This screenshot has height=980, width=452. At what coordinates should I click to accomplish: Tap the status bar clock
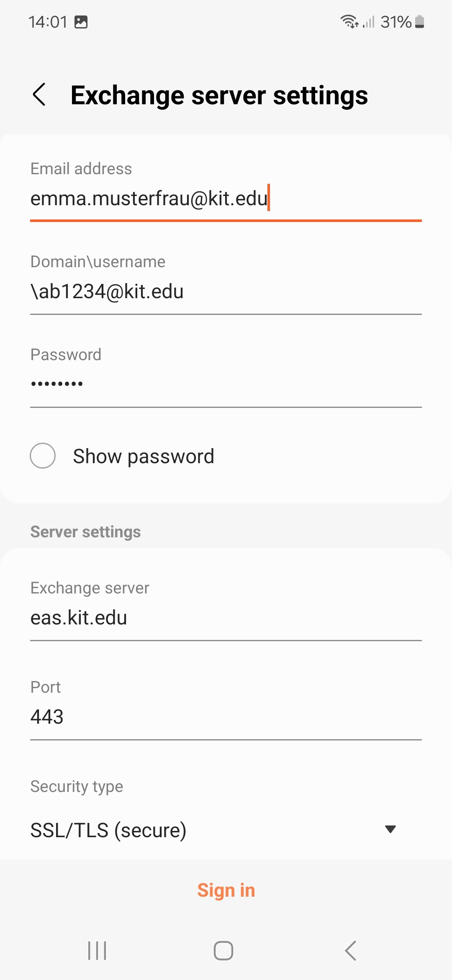point(48,22)
